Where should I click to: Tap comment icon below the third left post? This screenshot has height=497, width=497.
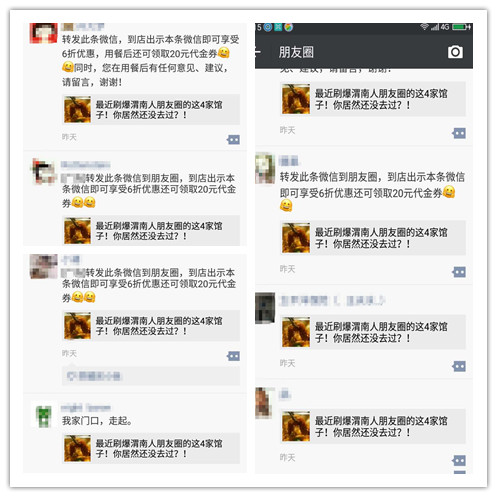(233, 356)
